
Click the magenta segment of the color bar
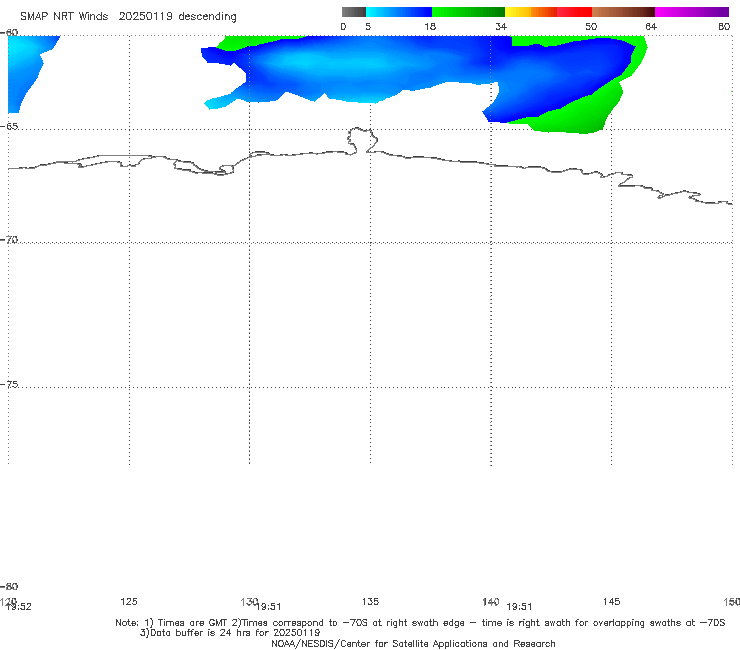tap(692, 12)
